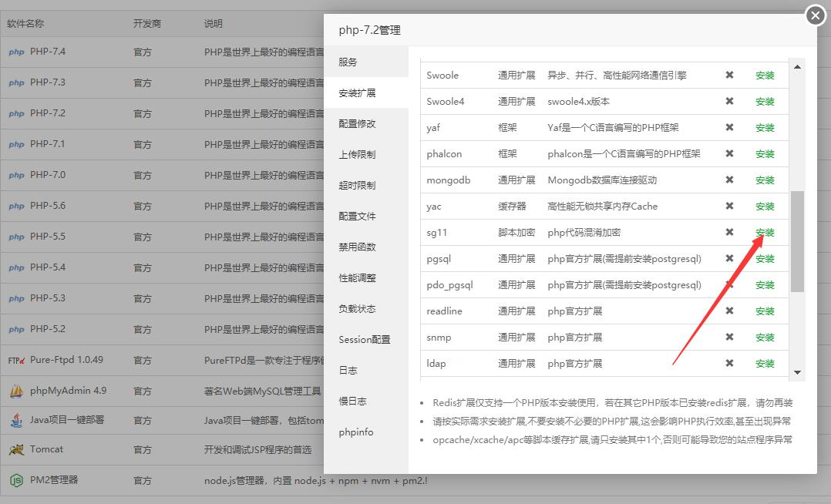Screen dimensions: 831x504
Task: Open the 服务 tab in the sidebar
Action: tap(366, 62)
